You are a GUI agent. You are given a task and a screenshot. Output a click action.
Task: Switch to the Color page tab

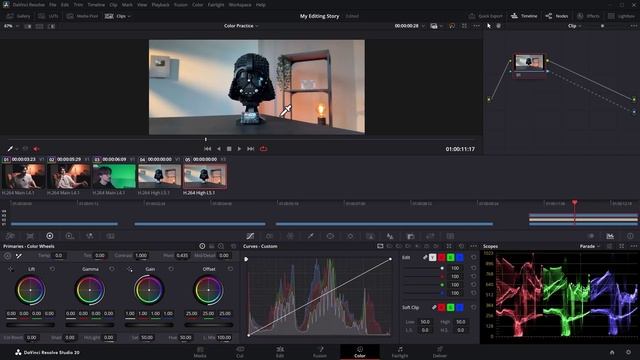click(360, 352)
